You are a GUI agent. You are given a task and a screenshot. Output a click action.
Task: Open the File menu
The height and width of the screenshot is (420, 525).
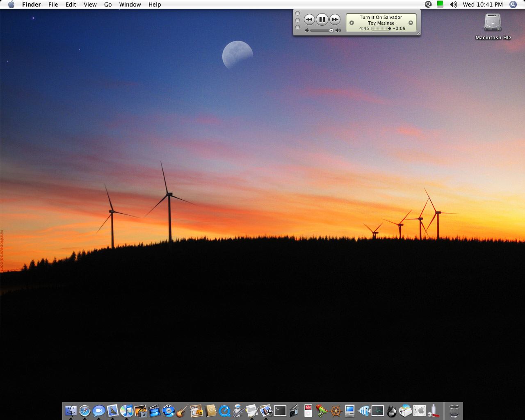[53, 5]
